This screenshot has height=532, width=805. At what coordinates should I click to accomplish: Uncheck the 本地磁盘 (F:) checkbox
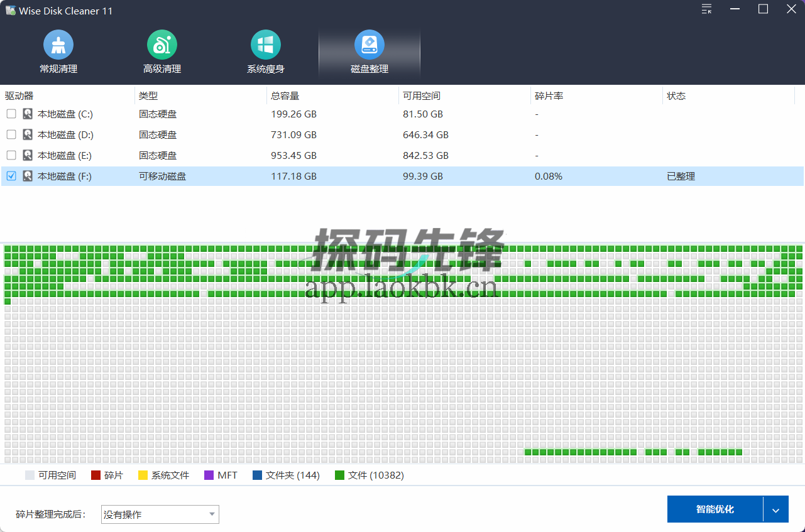pyautogui.click(x=11, y=176)
